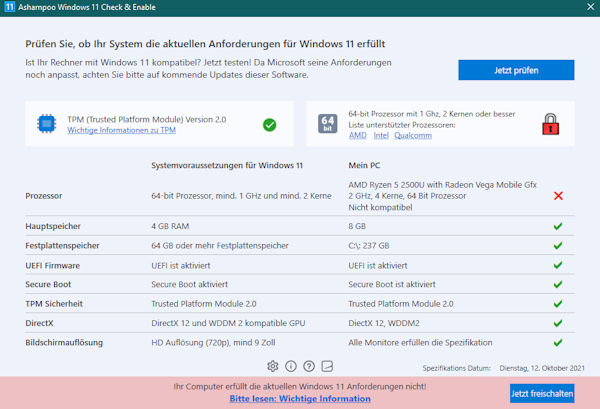Open Wichtige Informationen zu TPM link
The image size is (600, 409).
click(x=121, y=130)
